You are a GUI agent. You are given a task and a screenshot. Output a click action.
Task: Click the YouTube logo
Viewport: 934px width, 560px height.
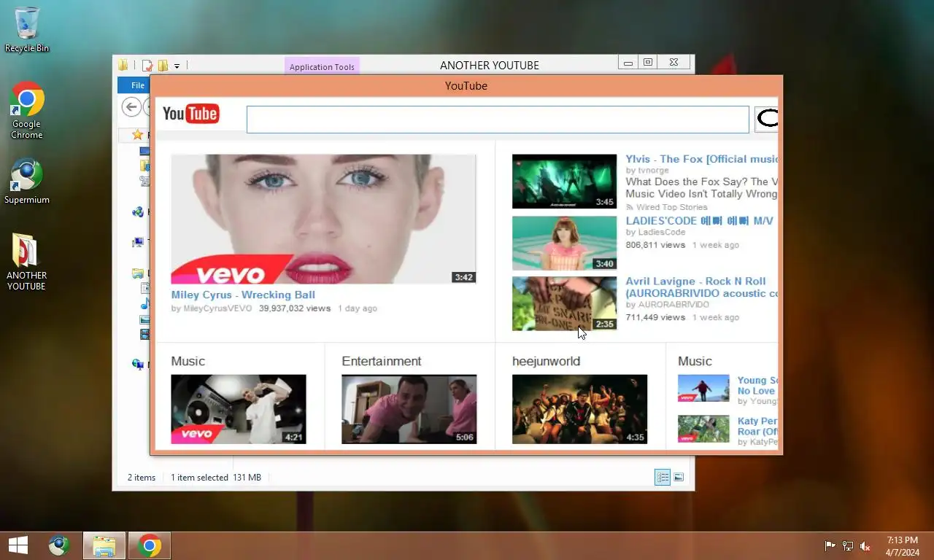click(x=191, y=114)
